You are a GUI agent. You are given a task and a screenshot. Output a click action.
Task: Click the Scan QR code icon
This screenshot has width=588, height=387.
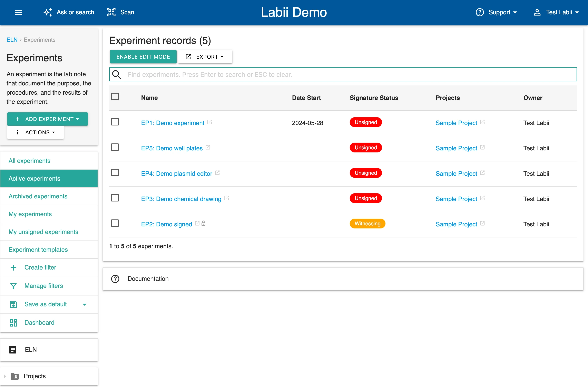[x=111, y=12]
